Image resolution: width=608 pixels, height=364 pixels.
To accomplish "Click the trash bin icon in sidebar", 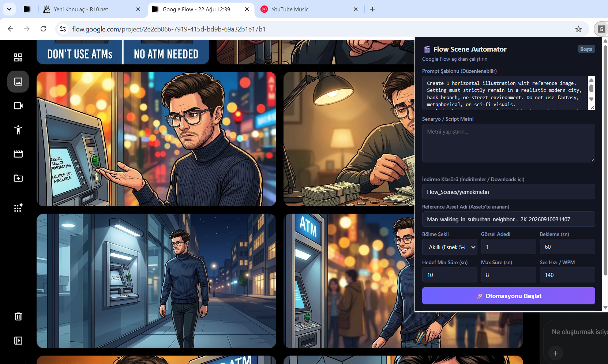I will (x=18, y=316).
